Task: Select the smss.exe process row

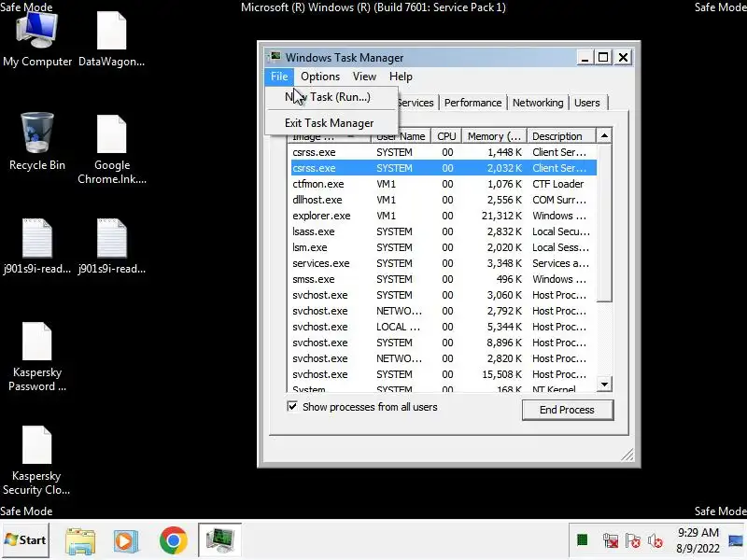Action: pos(443,279)
